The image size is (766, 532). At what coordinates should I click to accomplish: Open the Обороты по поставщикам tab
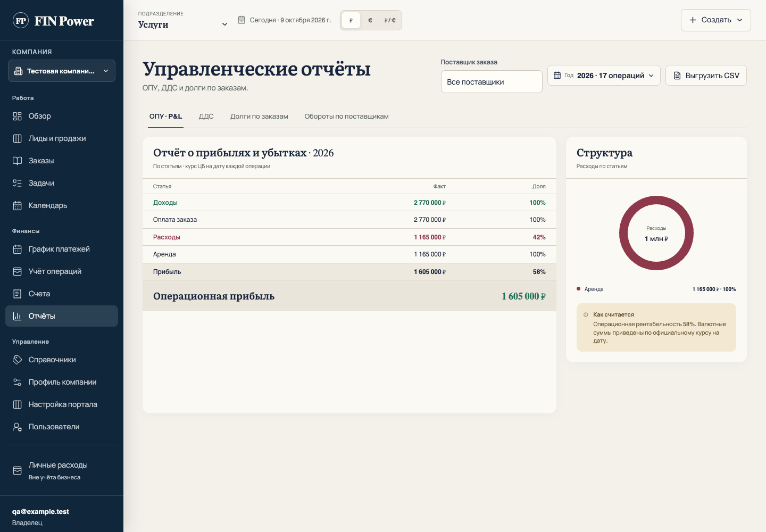point(346,116)
